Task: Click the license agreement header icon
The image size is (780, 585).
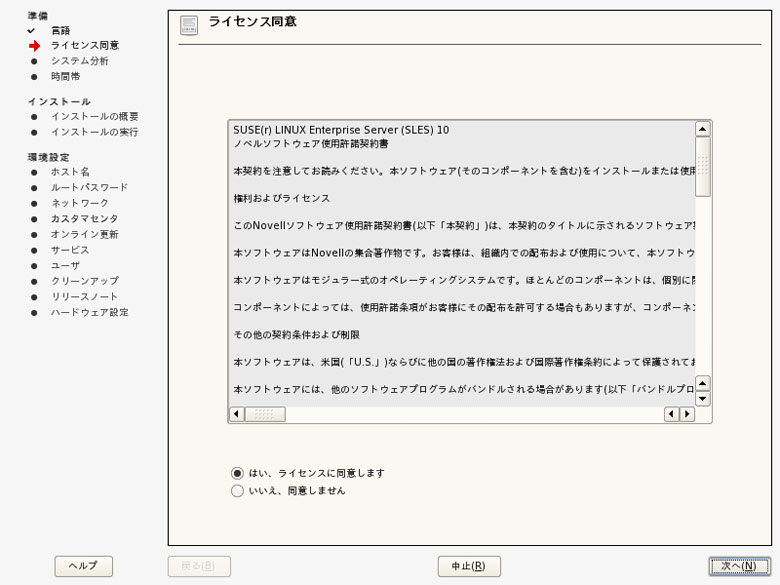Action: pyautogui.click(x=189, y=25)
